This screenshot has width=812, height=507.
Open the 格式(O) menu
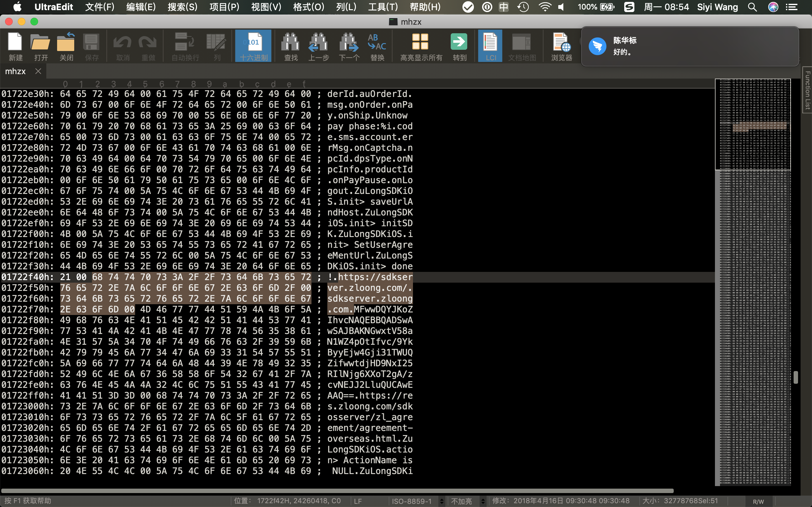point(308,7)
